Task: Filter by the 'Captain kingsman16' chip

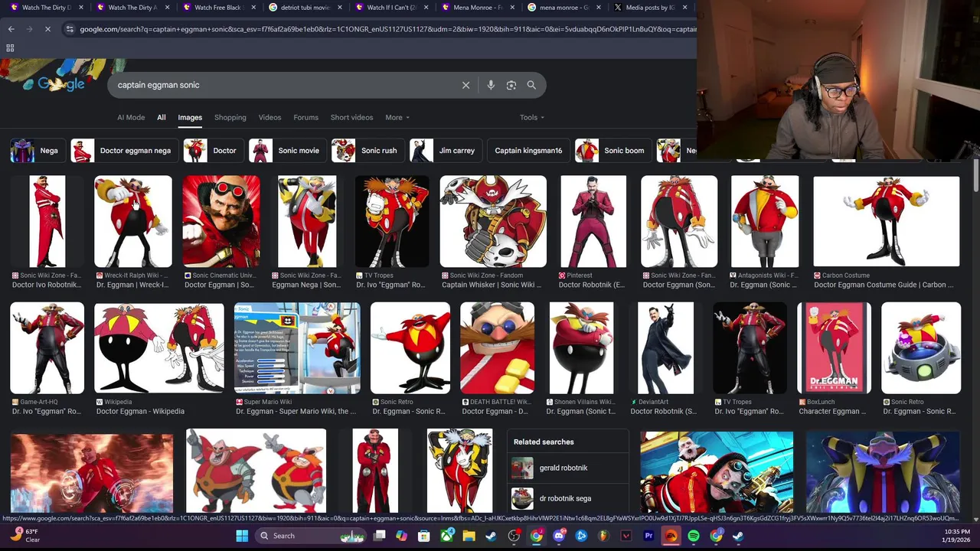Action: tap(528, 151)
